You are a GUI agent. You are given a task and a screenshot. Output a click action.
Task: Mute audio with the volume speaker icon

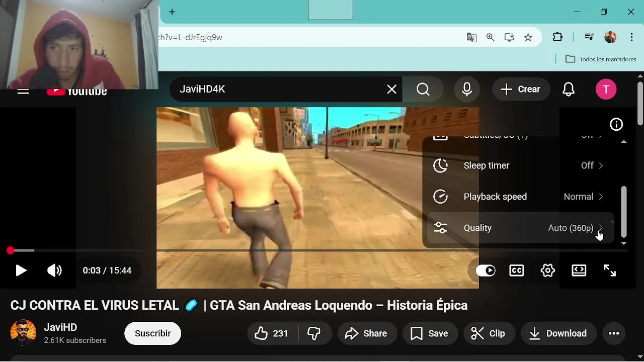54,270
